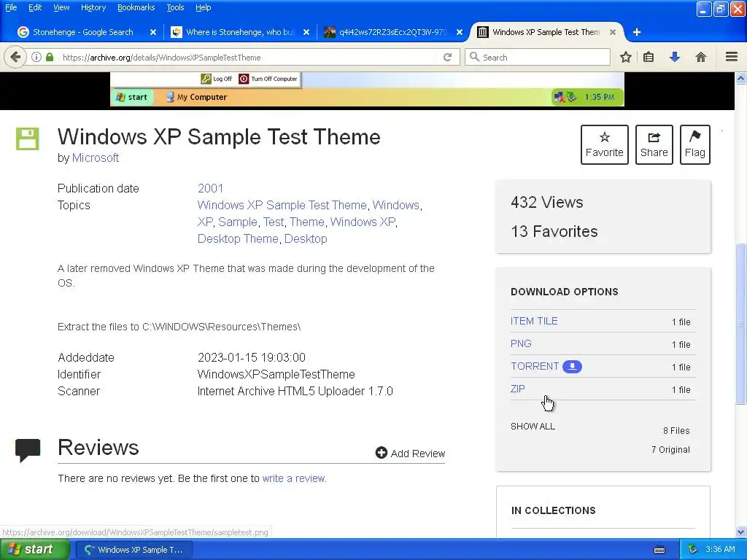The image size is (747, 560).
Task: Open the downloads arrow icon
Action: [x=675, y=57]
